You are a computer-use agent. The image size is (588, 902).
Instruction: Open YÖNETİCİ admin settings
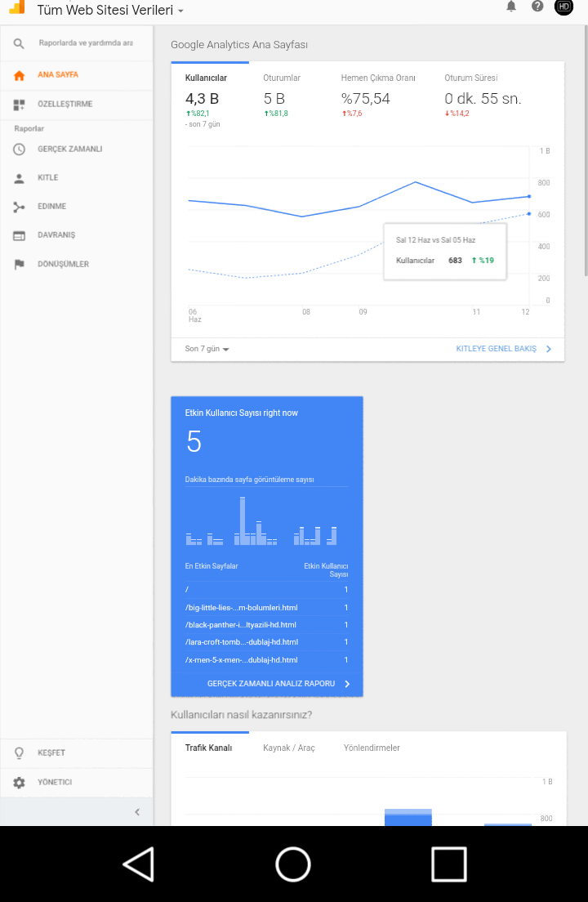(77, 783)
